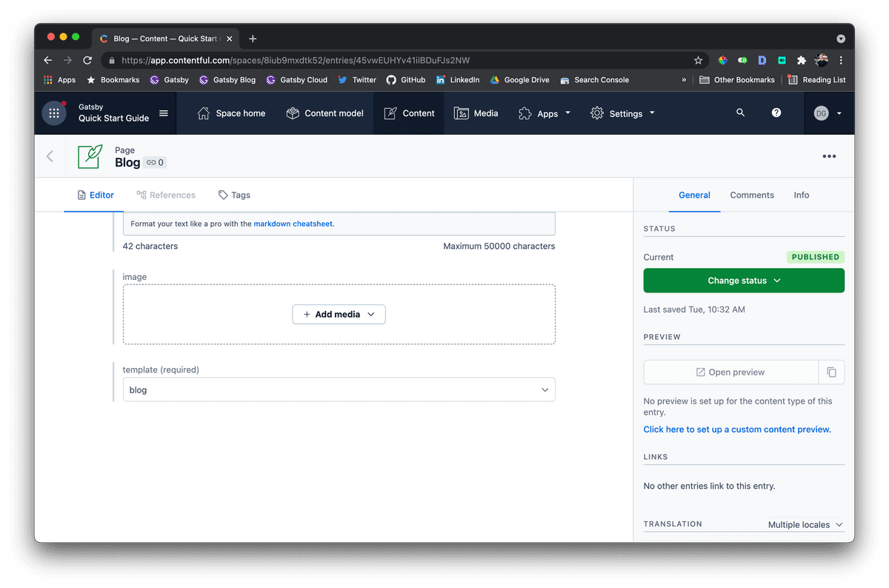
Task: Click the search magnifier icon in navbar
Action: pos(740,113)
